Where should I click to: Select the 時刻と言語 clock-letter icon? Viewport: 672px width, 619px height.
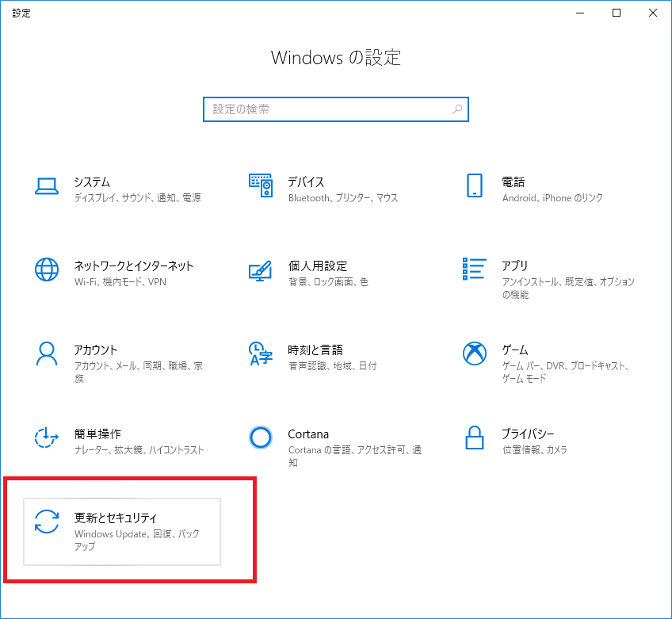click(261, 353)
